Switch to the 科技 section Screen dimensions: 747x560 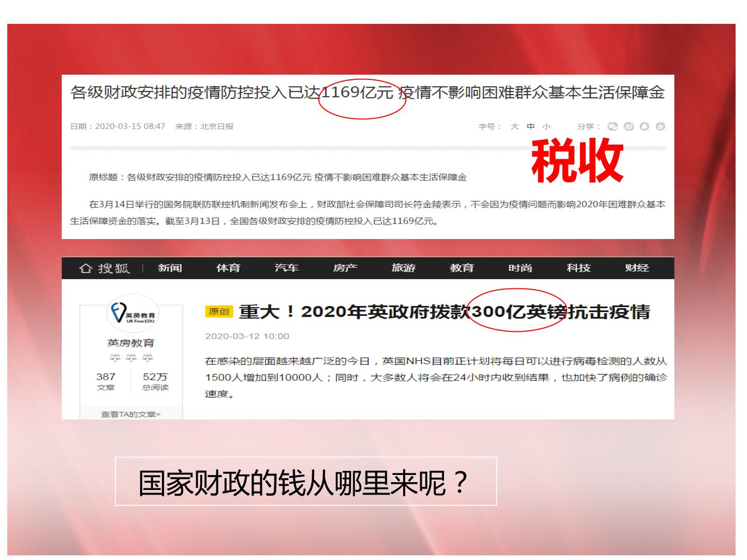click(x=578, y=268)
